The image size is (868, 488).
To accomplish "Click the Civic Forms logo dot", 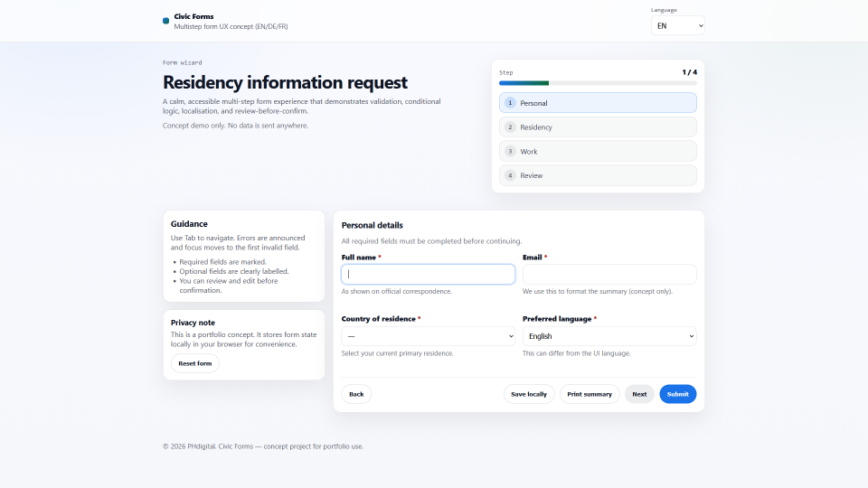I will [x=165, y=21].
